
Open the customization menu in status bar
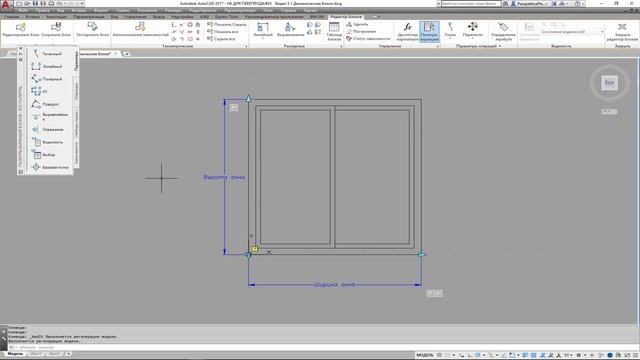click(636, 355)
